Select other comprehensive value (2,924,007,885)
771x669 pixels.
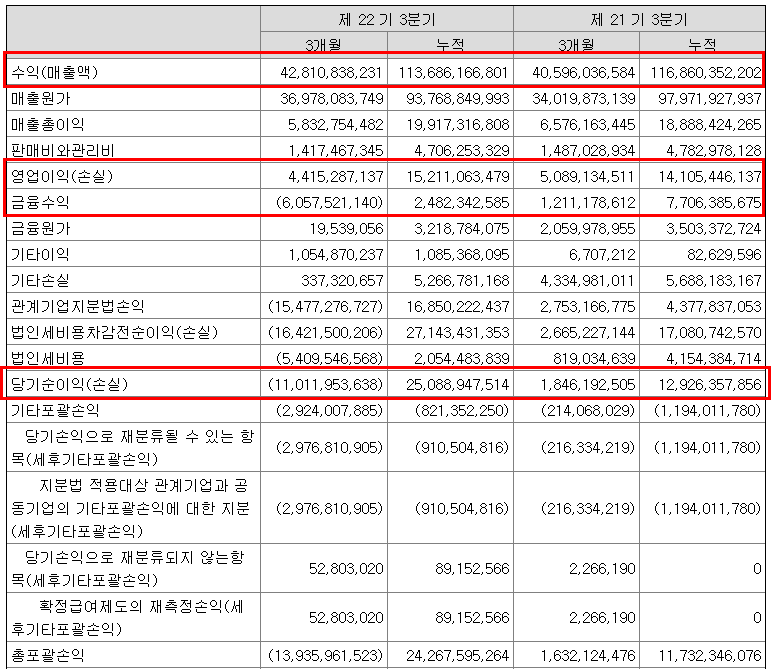pos(329,410)
